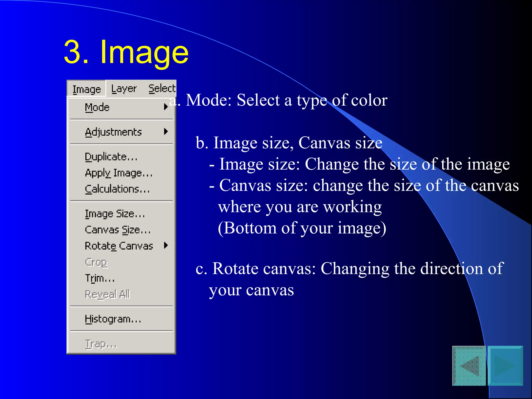The image size is (532, 399).
Task: Open the Image Size... dialog entry
Action: [121, 214]
